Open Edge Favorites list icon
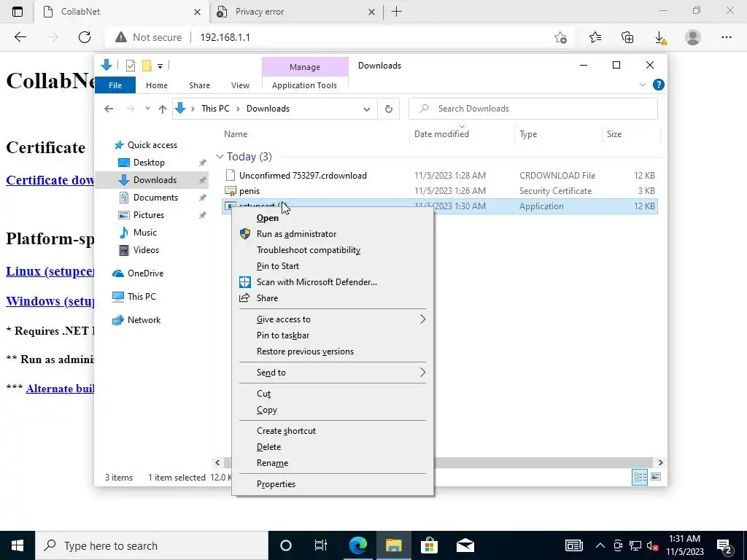Screen dimensions: 747x560 [x=595, y=37]
